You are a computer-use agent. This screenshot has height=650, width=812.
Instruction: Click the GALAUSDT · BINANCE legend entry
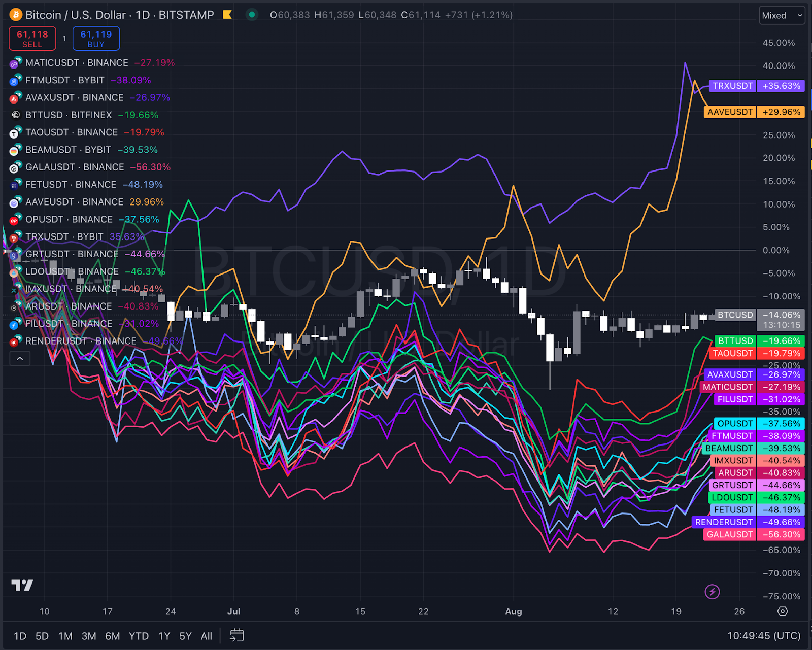pos(75,167)
